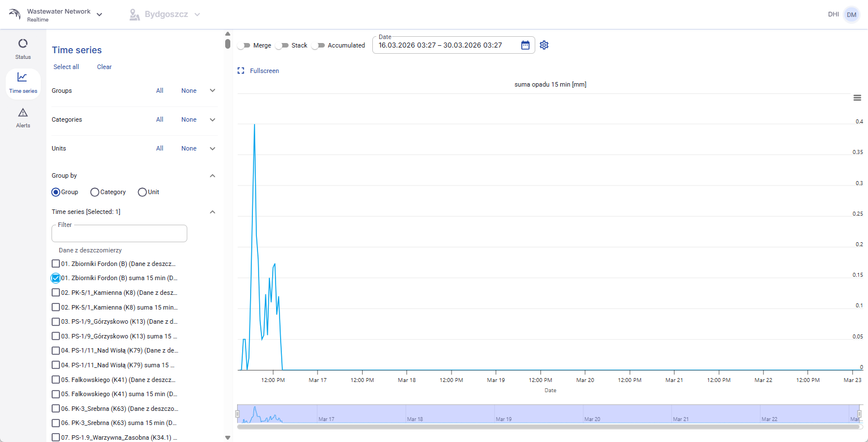Viewport: 868px width, 442px height.
Task: Click the chart navigator horizontal scrollbar
Action: [549, 427]
